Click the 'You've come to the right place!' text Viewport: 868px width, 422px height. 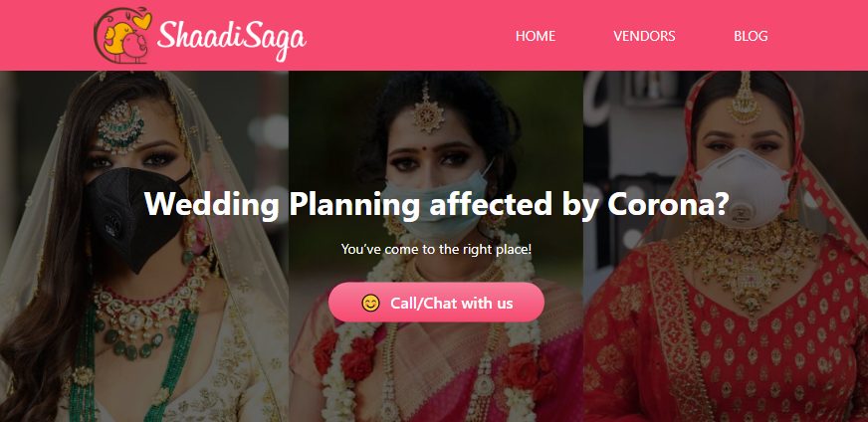coord(436,249)
